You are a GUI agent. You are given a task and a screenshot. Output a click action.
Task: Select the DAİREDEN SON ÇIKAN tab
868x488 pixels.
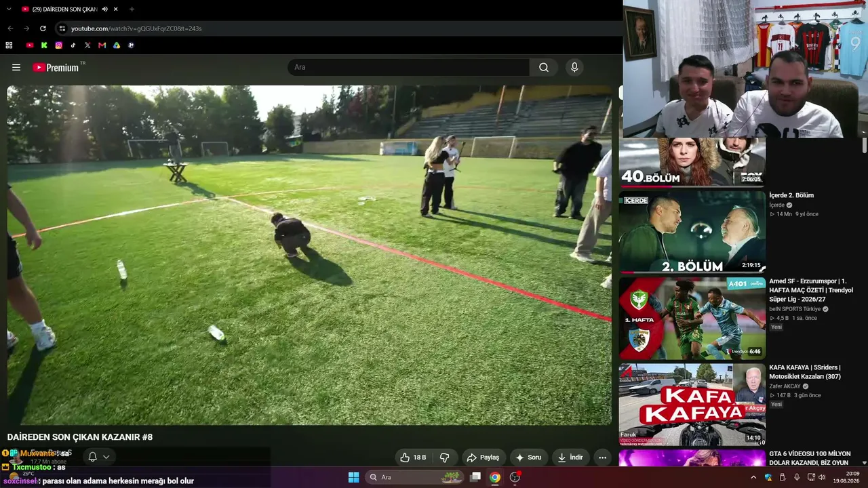63,9
